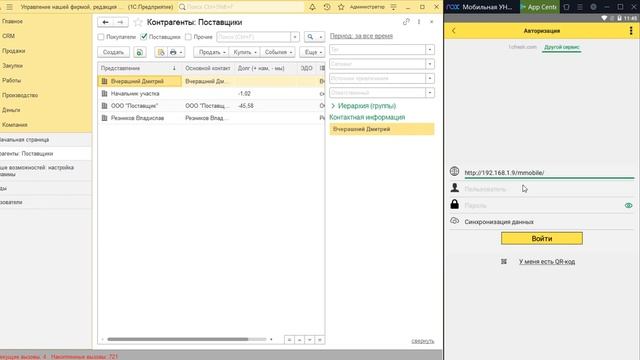Click the column settings icon after ЭДО

[x=322, y=68]
